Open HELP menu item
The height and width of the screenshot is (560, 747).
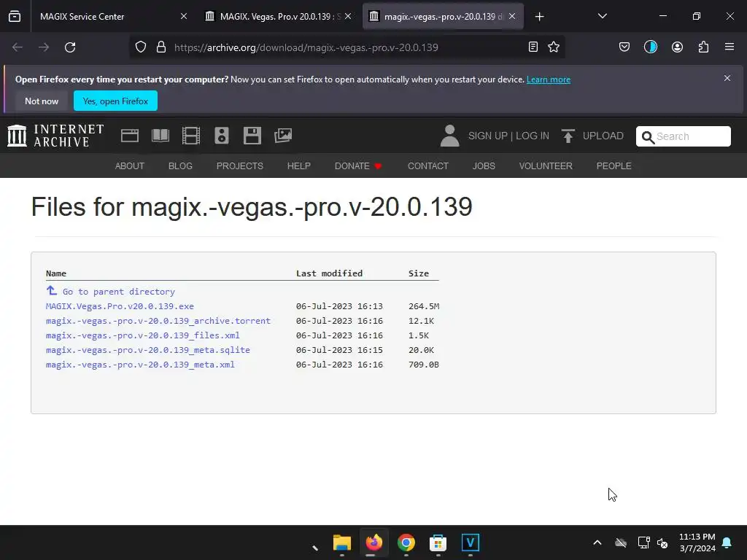(298, 166)
